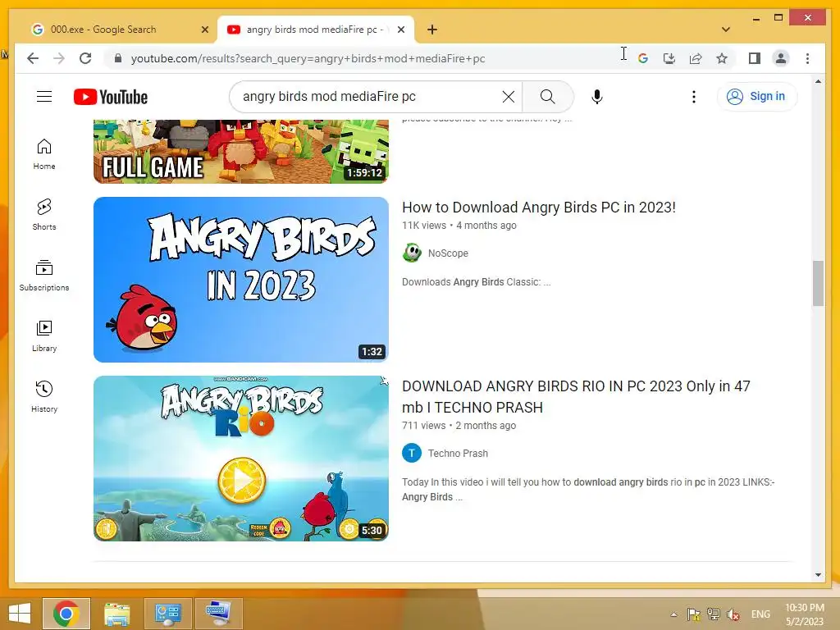The image size is (840, 630).
Task: Open File Explorer from the taskbar
Action: click(x=116, y=614)
